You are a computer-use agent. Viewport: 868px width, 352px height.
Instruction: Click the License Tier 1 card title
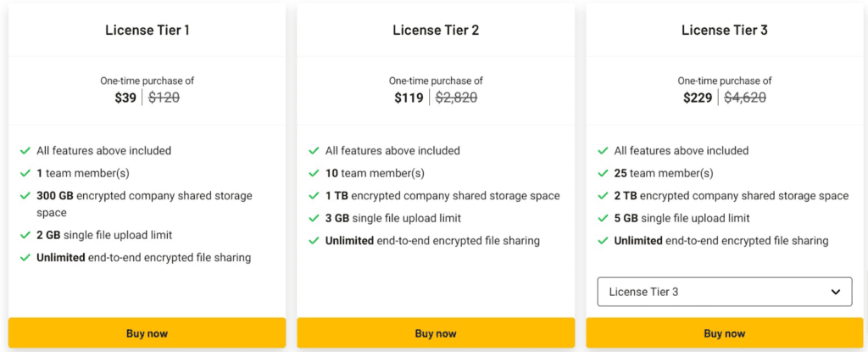coord(147,31)
